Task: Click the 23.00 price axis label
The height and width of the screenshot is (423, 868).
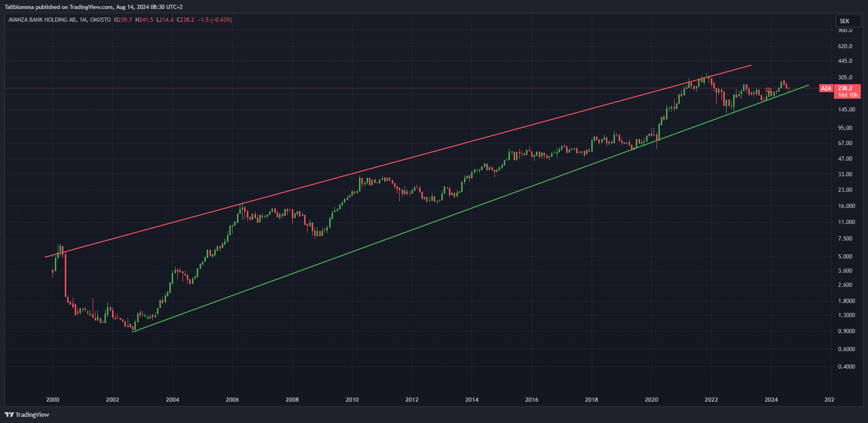Action: point(845,190)
